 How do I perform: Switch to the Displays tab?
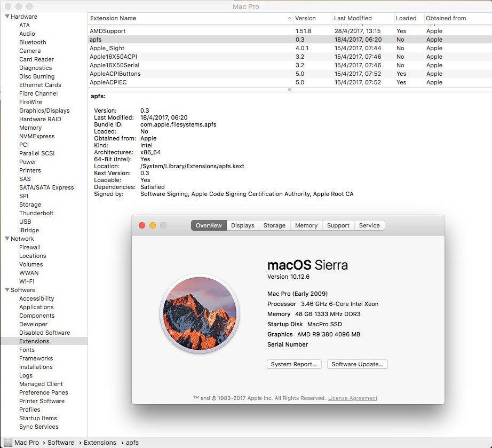tap(243, 225)
